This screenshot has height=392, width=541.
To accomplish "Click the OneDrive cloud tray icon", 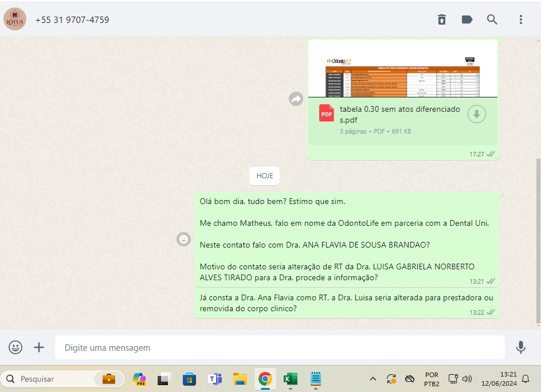I will (x=410, y=379).
